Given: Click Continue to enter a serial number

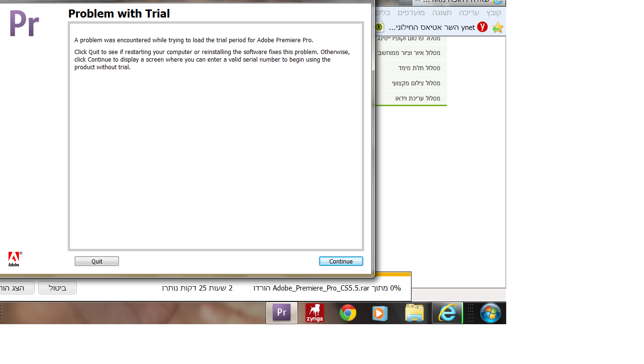Looking at the screenshot, I should pos(341,261).
